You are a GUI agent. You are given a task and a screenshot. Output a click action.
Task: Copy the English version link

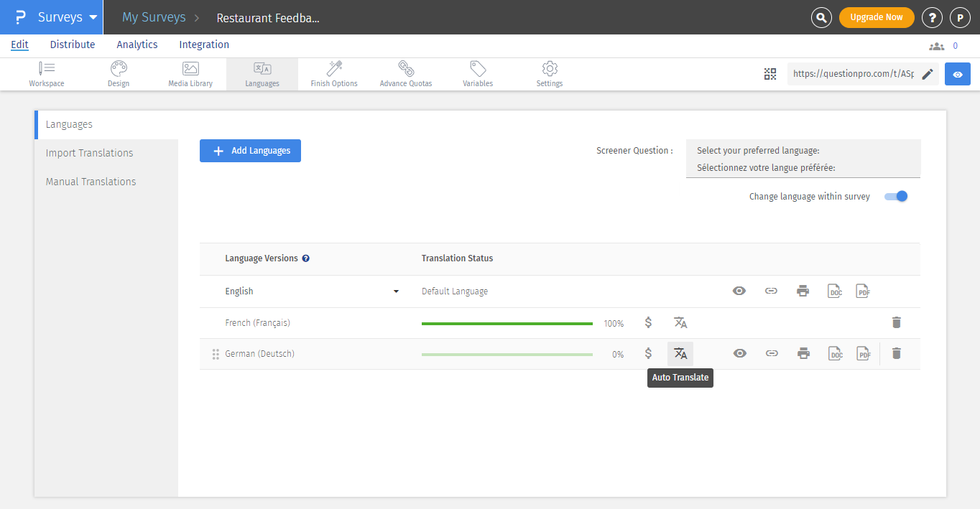tap(771, 291)
